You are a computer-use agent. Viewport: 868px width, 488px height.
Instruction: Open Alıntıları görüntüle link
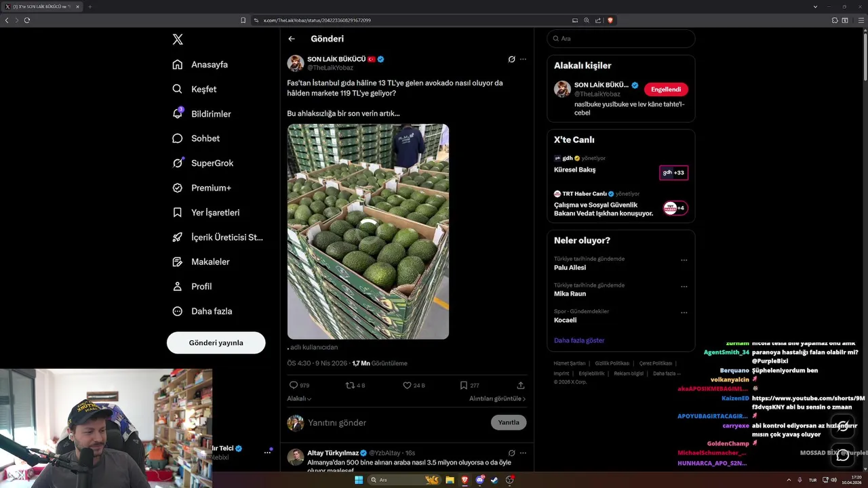497,399
